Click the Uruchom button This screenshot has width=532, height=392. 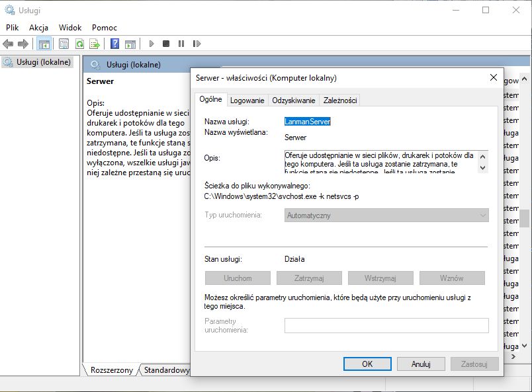click(x=238, y=278)
